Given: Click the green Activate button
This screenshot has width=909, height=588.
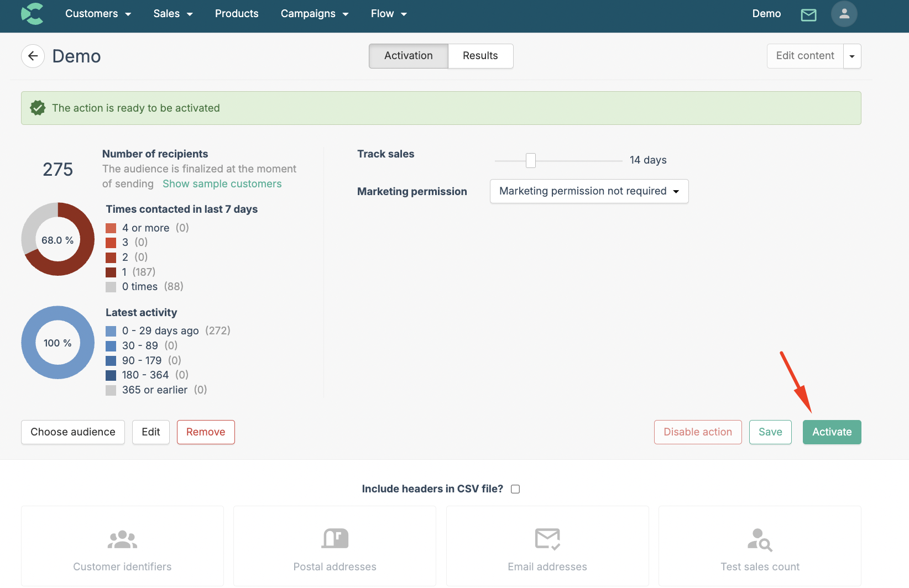Looking at the screenshot, I should point(832,432).
